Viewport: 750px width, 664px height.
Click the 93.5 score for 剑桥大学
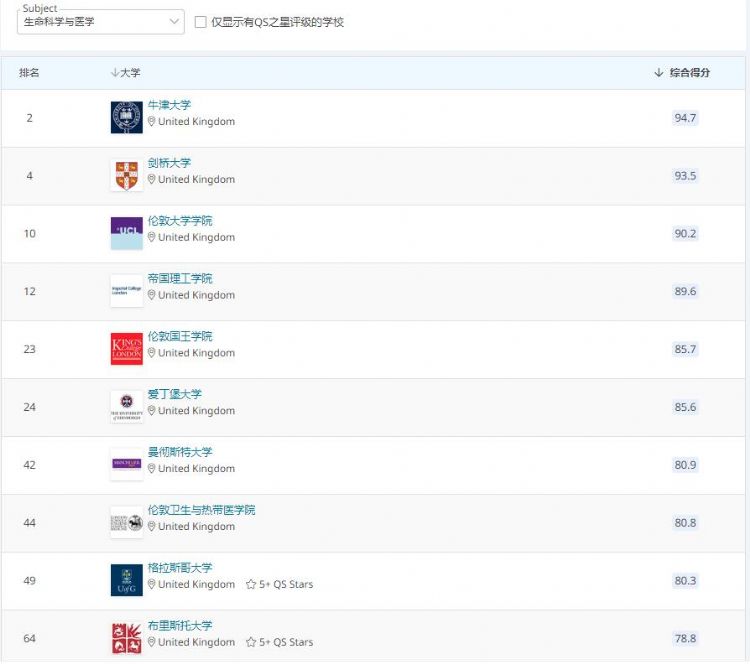coord(685,176)
